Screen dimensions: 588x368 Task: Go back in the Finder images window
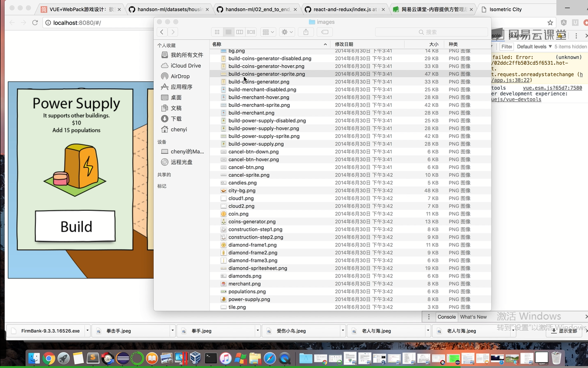161,32
